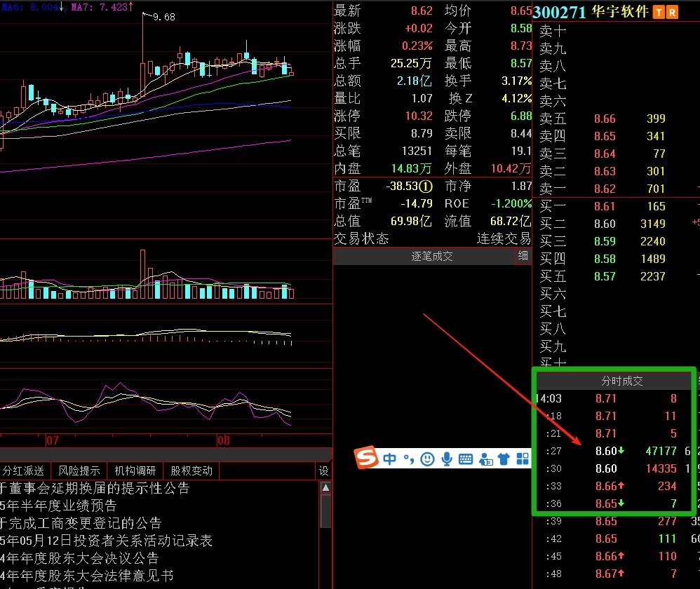
Task: Click the 华宇软件 stock name
Action: (620, 12)
